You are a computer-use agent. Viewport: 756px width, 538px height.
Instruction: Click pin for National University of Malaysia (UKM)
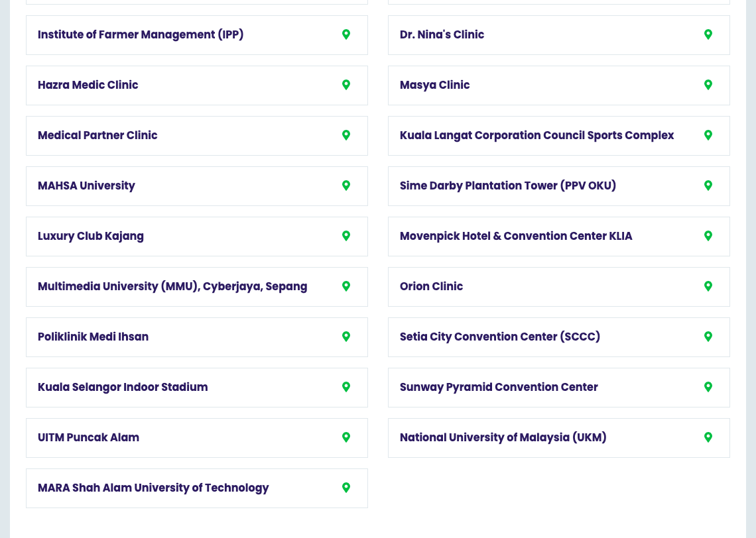[x=708, y=437]
